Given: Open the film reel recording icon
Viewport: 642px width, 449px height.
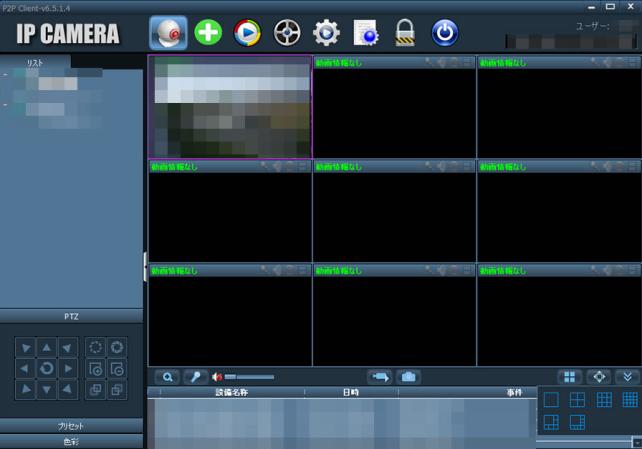Looking at the screenshot, I should pos(287,33).
